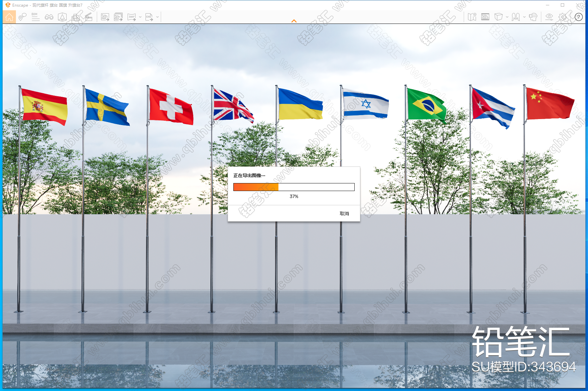Click the Home icon in Enscape toolbar
Image resolution: width=588 pixels, height=391 pixels.
[x=9, y=17]
